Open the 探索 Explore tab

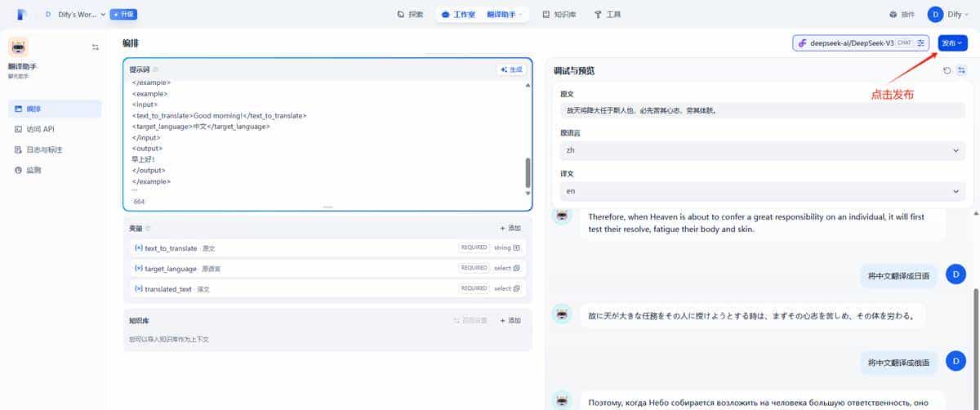tap(410, 14)
